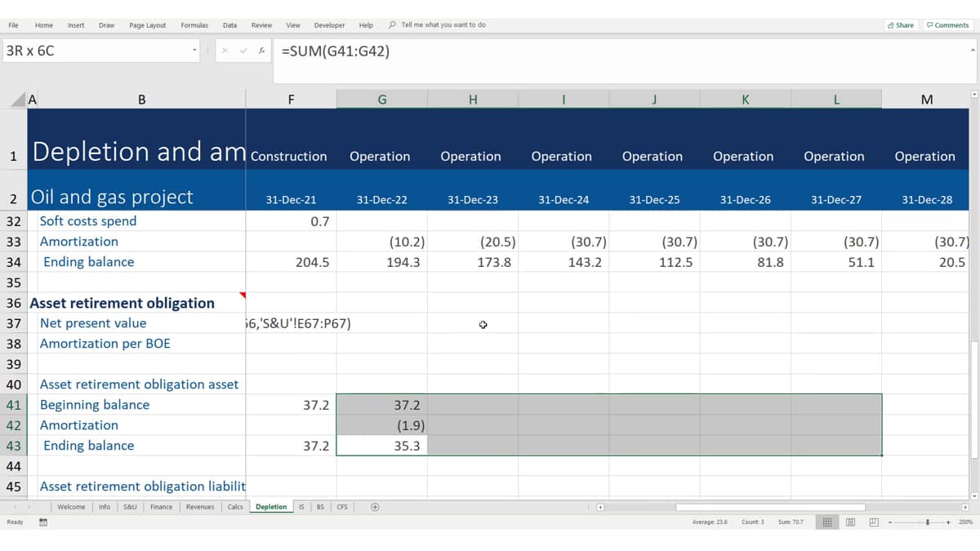Open the Data ribbon tab
This screenshot has width=980, height=551.
230,25
